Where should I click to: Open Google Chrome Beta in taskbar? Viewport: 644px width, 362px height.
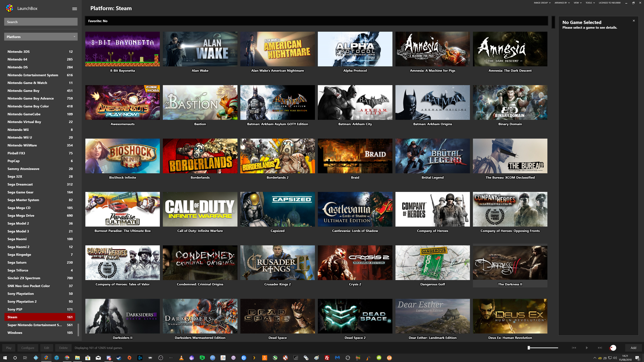[67, 358]
